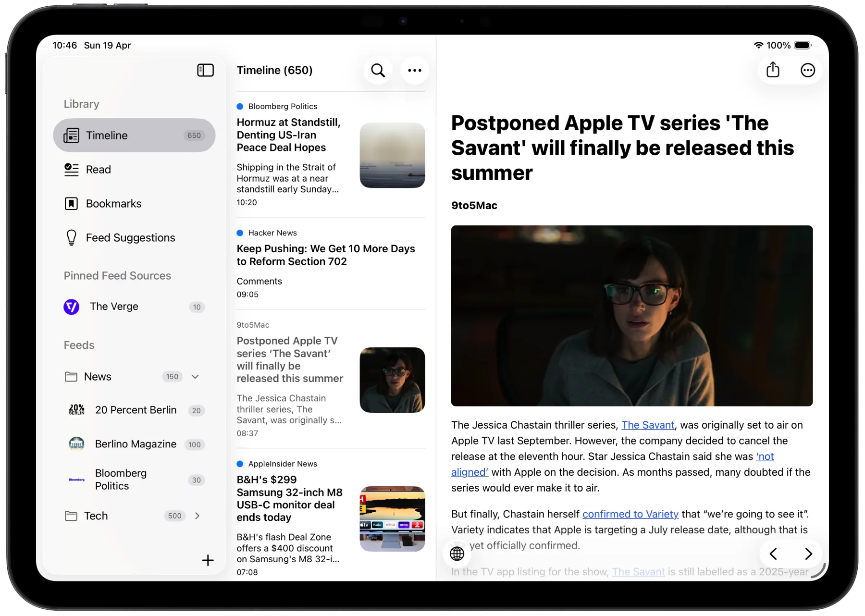This screenshot has width=865, height=616.
Task: Open the article's more actions menu
Action: [808, 70]
